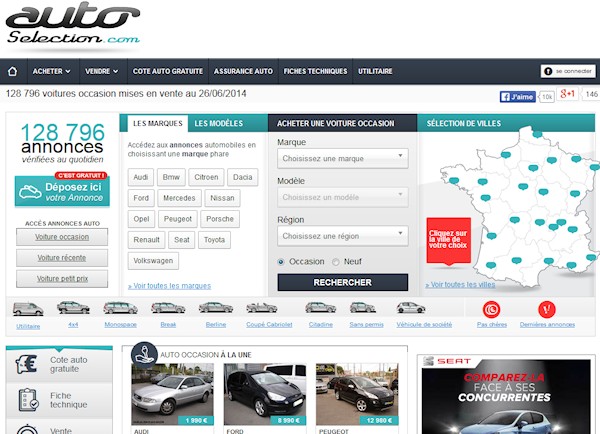Choose the Mercedes brand button
Image resolution: width=600 pixels, height=434 pixels.
tap(179, 198)
